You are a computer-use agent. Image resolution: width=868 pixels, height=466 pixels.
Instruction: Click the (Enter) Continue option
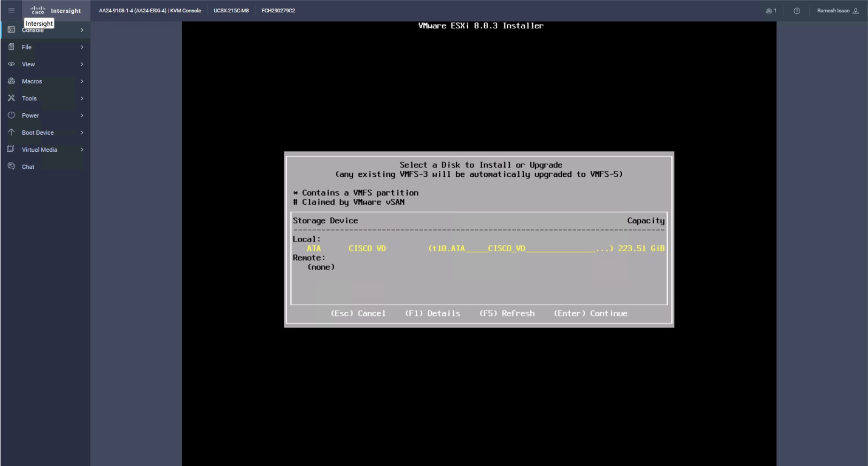coord(591,314)
